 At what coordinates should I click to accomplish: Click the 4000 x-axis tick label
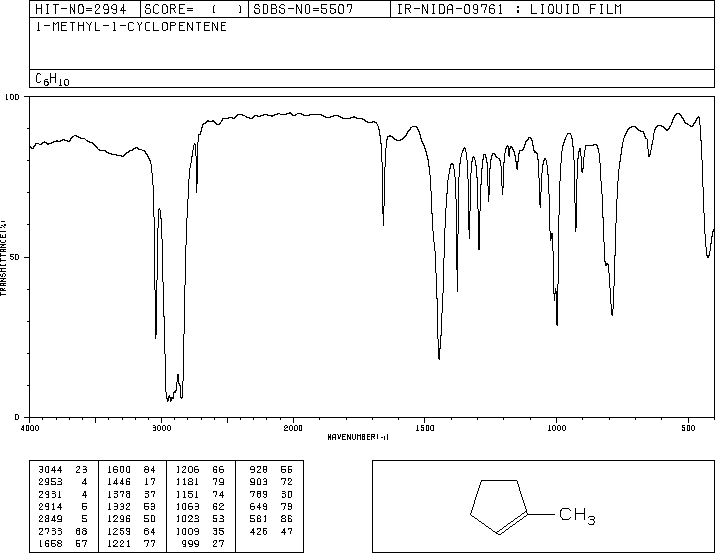tap(30, 428)
